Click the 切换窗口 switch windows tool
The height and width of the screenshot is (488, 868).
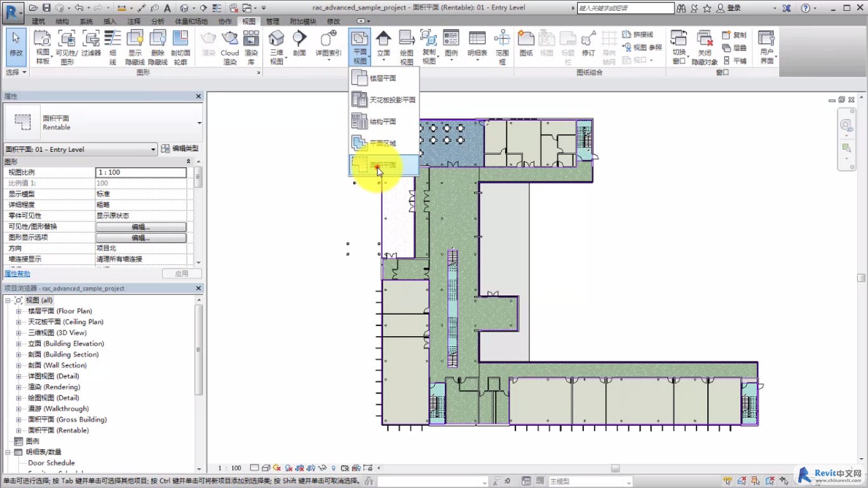point(679,47)
